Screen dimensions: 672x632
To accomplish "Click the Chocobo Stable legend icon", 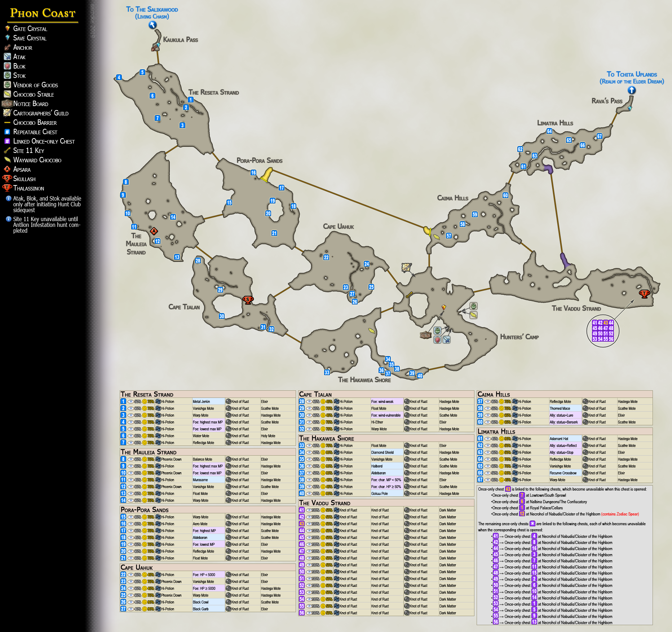I will (7, 94).
